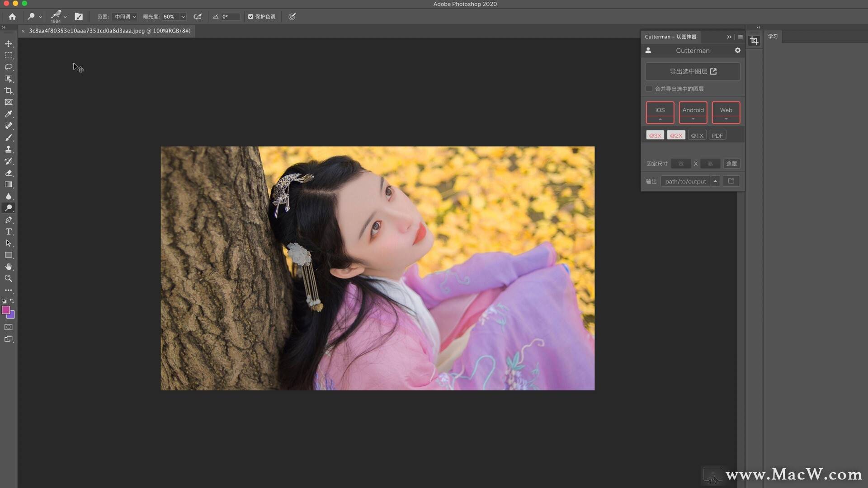Toggle Quick Mask mode
This screenshot has width=868, height=488.
click(x=9, y=327)
